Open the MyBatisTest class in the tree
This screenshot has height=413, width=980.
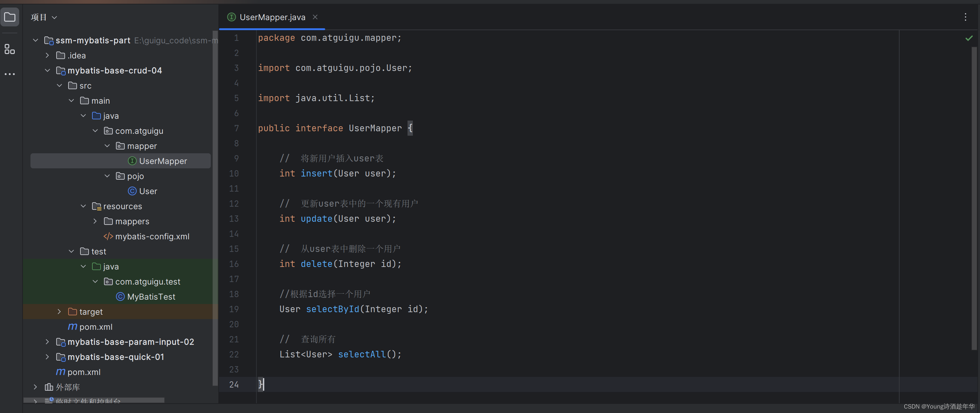coord(151,296)
